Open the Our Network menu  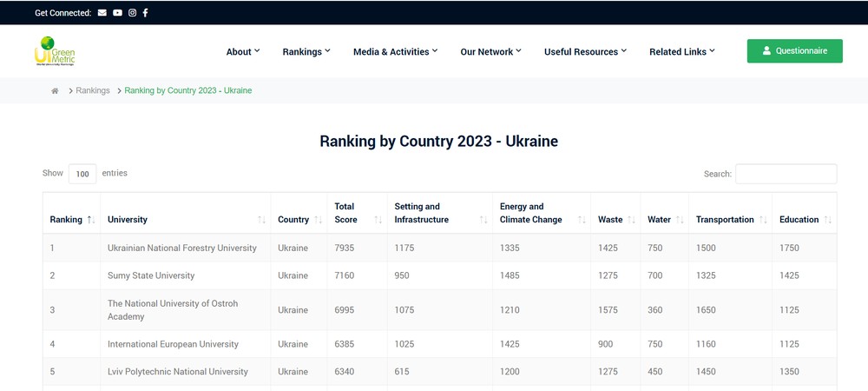pyautogui.click(x=490, y=52)
